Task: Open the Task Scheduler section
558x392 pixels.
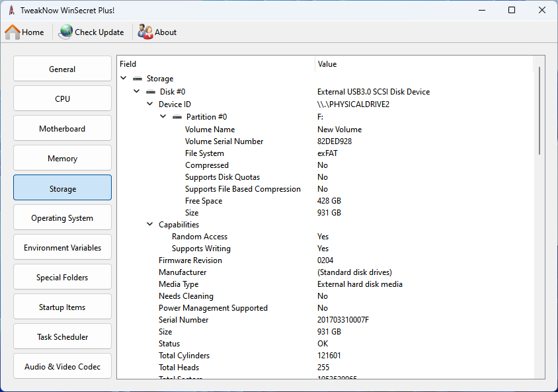Action: pyautogui.click(x=62, y=336)
